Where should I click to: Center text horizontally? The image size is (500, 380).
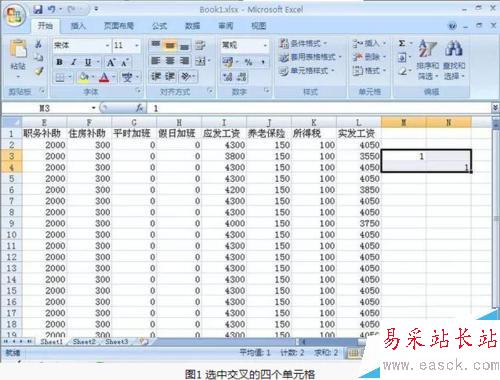[x=170, y=61]
